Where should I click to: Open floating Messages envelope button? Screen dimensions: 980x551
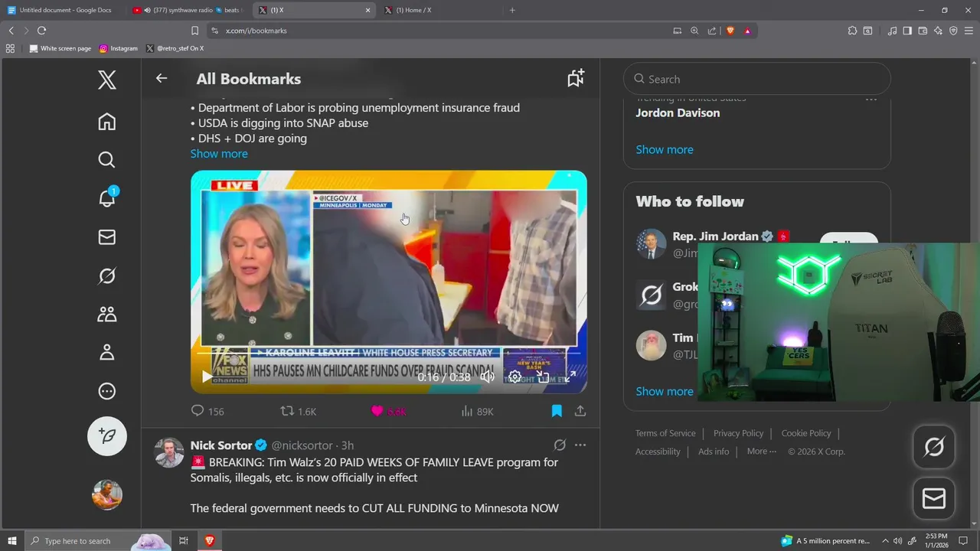tap(934, 499)
